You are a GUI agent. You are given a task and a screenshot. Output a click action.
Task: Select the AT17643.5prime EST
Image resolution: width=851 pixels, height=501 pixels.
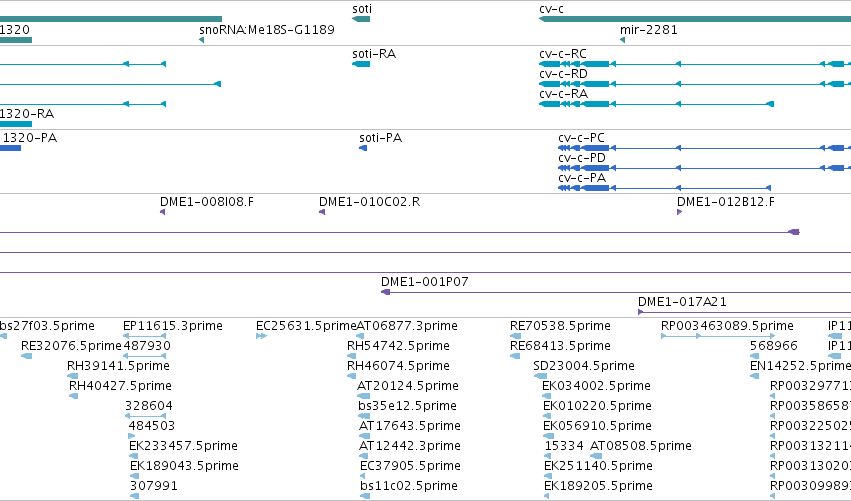(x=410, y=426)
